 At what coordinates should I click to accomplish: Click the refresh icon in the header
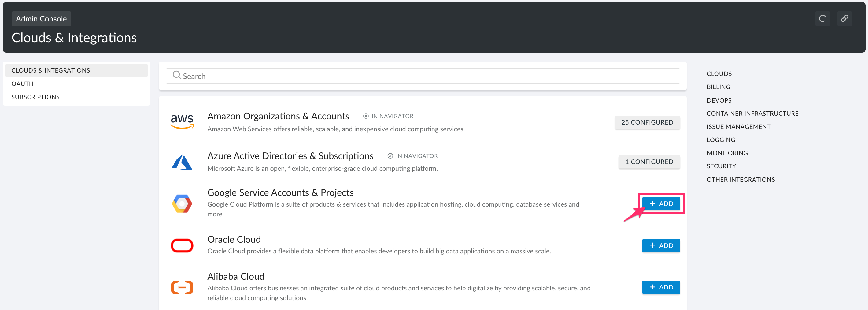(823, 19)
